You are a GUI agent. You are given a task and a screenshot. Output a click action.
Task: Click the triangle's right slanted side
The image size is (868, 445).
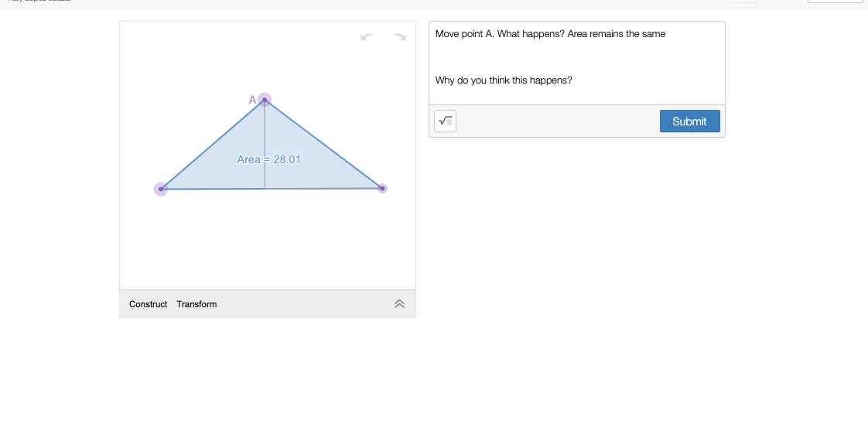pyautogui.click(x=323, y=144)
